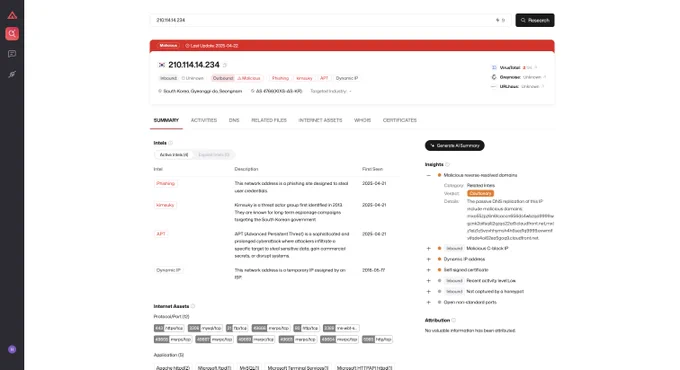Open the search icon in the sidebar
The height and width of the screenshot is (370, 680).
[12, 33]
